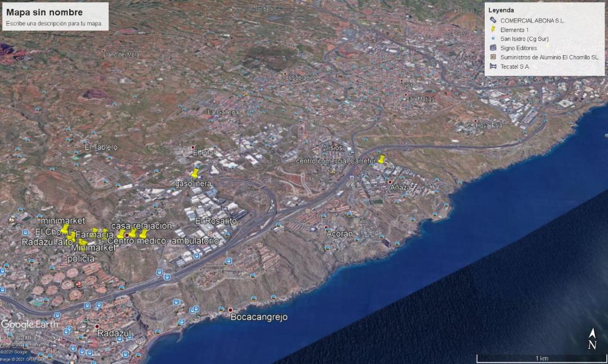Image resolution: width=608 pixels, height=364 pixels.
Task: Select the yellow pin at centro comercial Carrefur
Action: pos(381,159)
